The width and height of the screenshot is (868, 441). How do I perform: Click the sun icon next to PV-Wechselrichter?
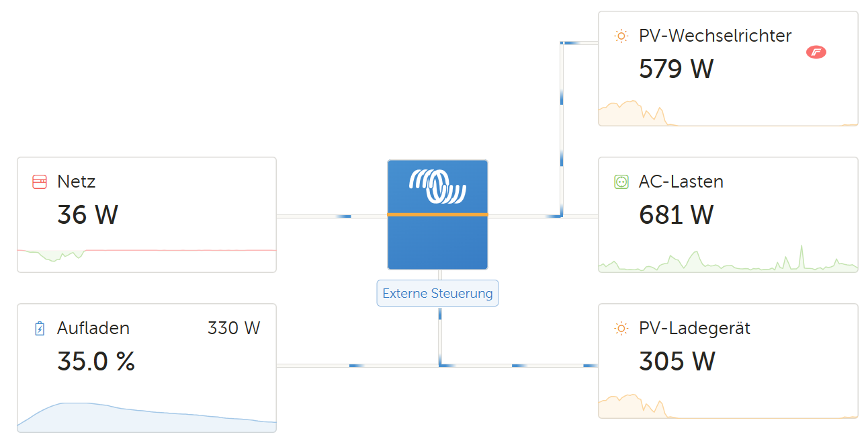coord(621,36)
